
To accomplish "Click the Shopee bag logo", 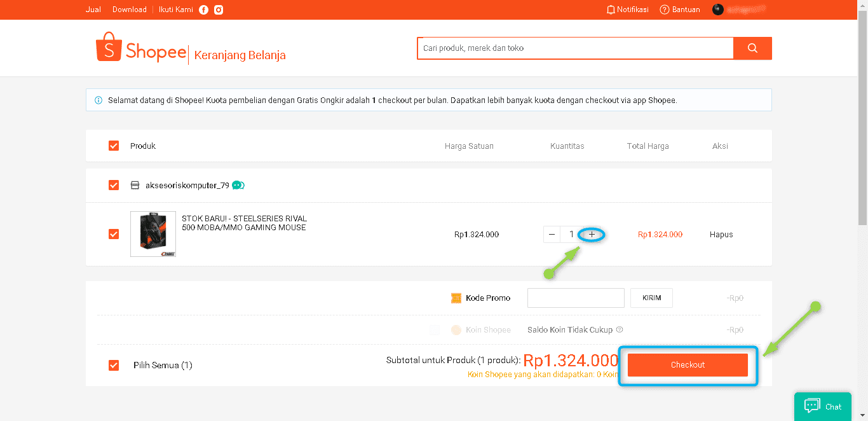I will coord(109,48).
